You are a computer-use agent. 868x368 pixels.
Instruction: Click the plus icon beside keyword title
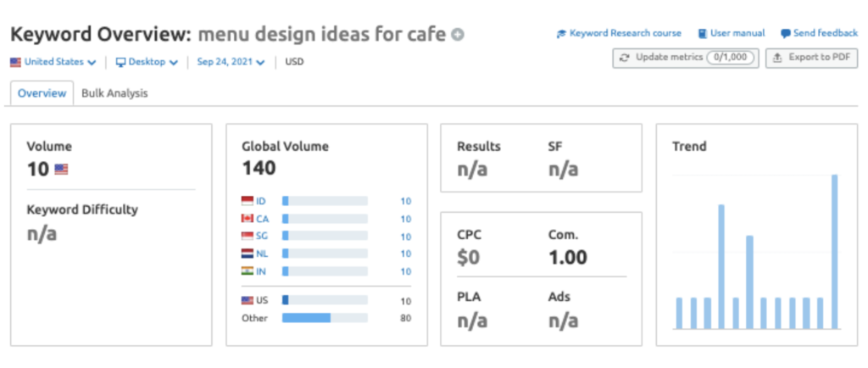459,35
